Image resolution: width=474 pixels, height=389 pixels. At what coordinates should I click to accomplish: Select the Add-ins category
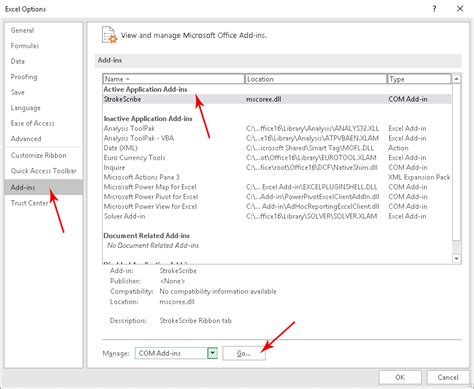pyautogui.click(x=44, y=187)
